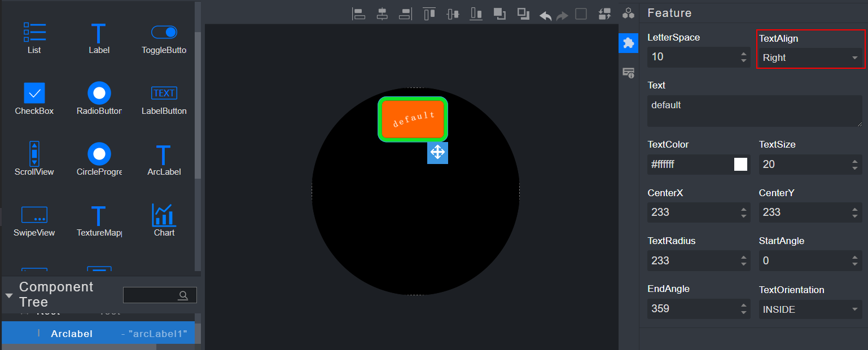868x350 pixels.
Task: Click the align left toolbar icon
Action: pos(358,14)
